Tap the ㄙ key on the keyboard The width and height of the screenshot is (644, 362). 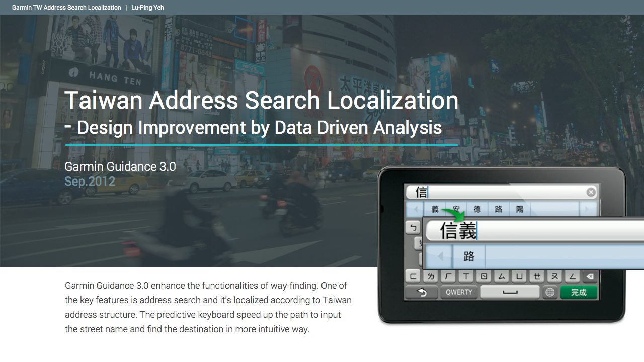click(x=501, y=276)
